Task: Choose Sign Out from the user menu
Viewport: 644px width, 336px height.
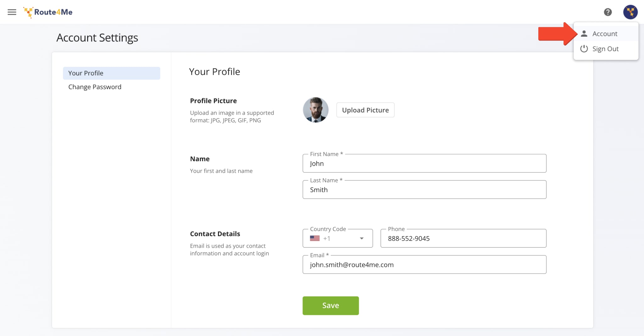Action: coord(605,49)
